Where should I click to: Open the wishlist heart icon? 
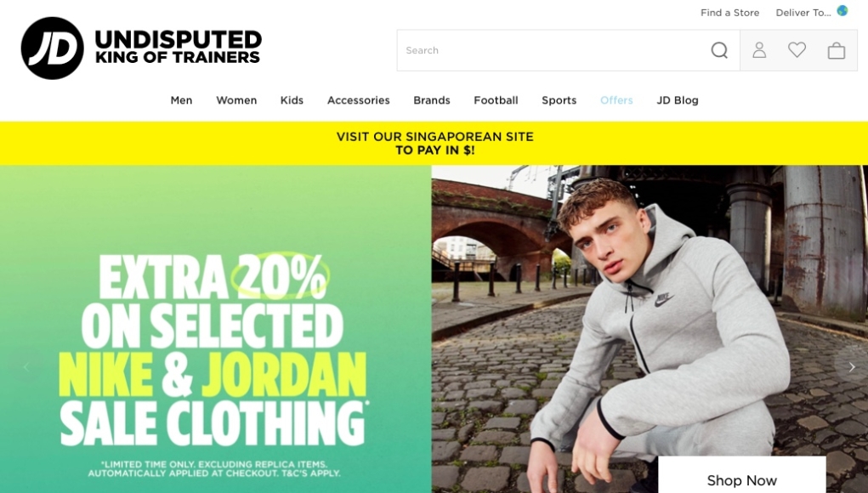click(797, 50)
